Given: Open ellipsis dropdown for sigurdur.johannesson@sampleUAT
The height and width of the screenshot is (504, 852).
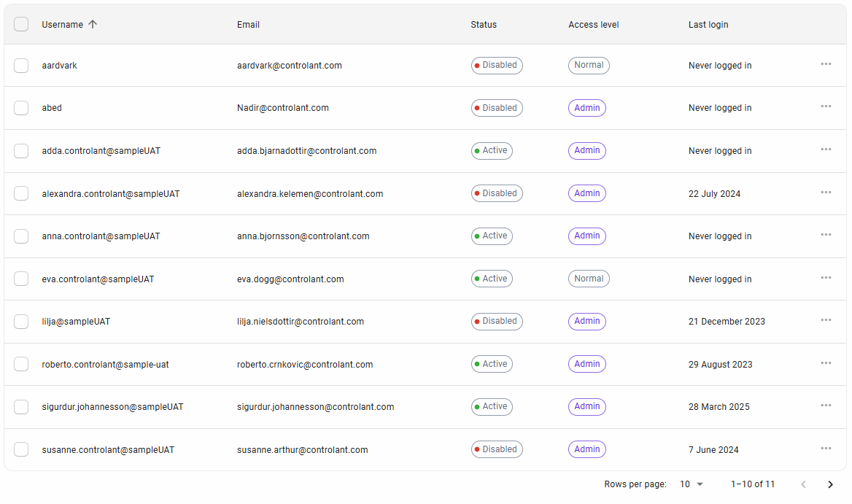Looking at the screenshot, I should pyautogui.click(x=826, y=406).
